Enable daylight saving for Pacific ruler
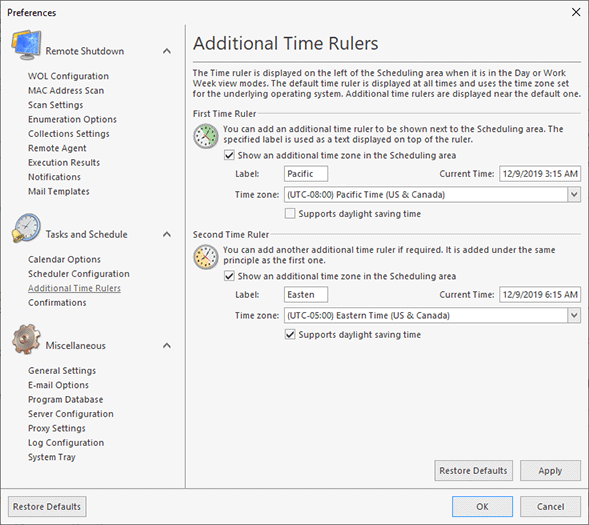This screenshot has width=589, height=525. (290, 214)
